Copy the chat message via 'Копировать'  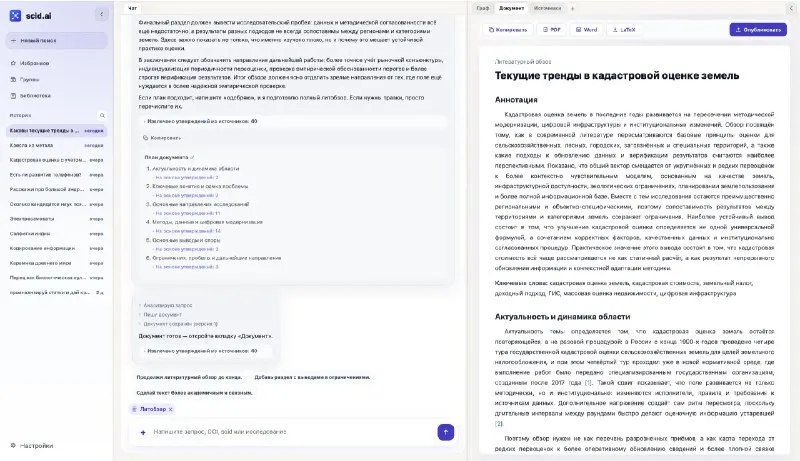click(x=162, y=138)
